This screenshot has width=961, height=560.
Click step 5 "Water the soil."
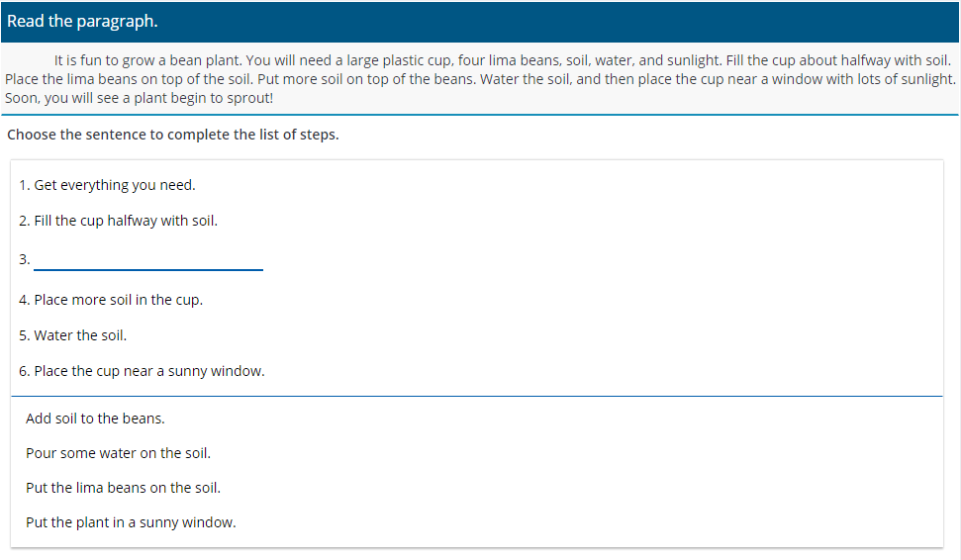(72, 335)
